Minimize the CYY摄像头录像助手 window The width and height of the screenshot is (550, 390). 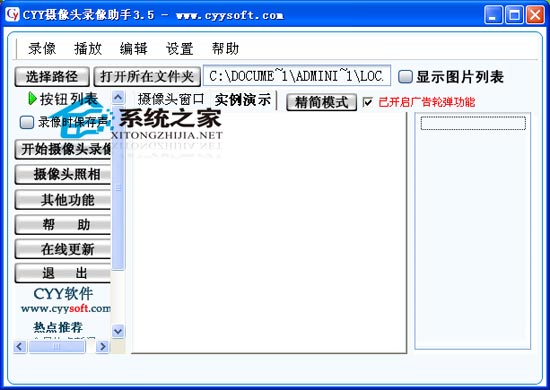[493, 15]
